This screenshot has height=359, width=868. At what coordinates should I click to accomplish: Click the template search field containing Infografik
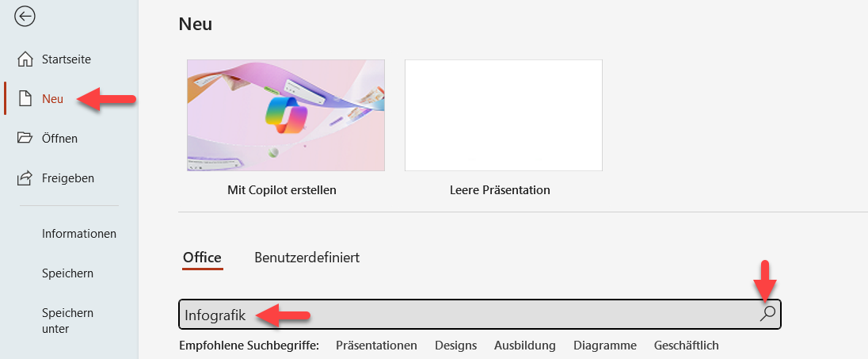click(x=467, y=315)
